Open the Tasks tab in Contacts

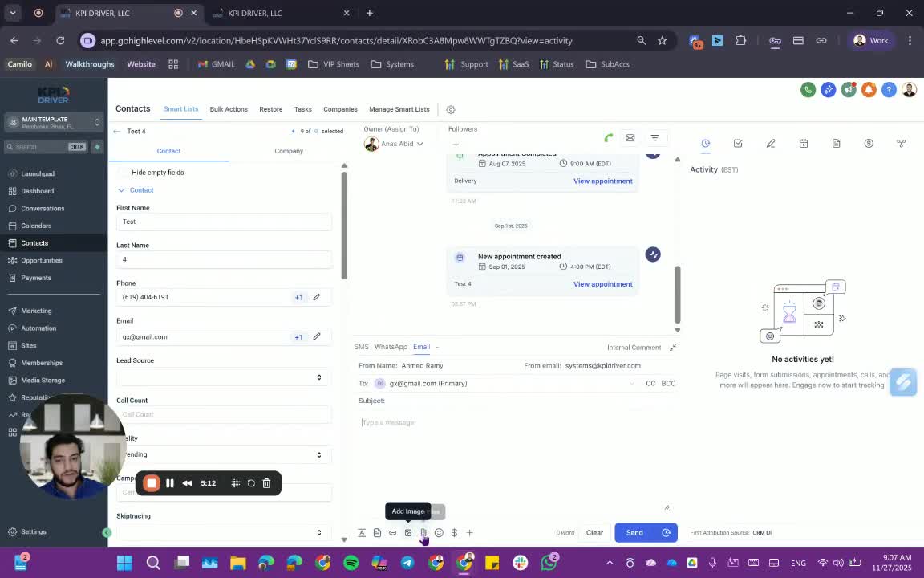(303, 109)
